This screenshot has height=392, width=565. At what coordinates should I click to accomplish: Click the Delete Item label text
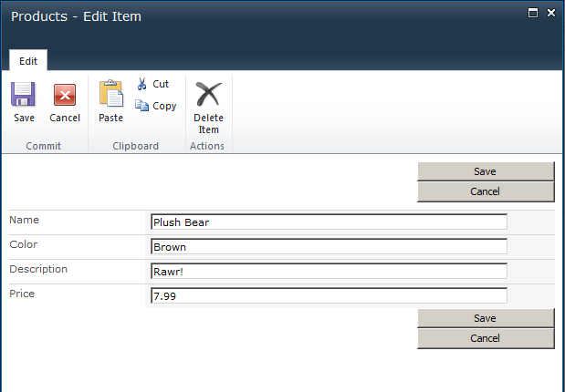coord(209,123)
